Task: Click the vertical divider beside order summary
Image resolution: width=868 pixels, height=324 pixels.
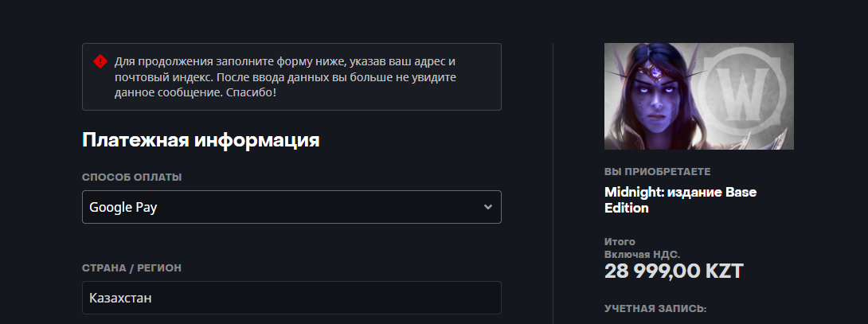Action: (x=553, y=183)
